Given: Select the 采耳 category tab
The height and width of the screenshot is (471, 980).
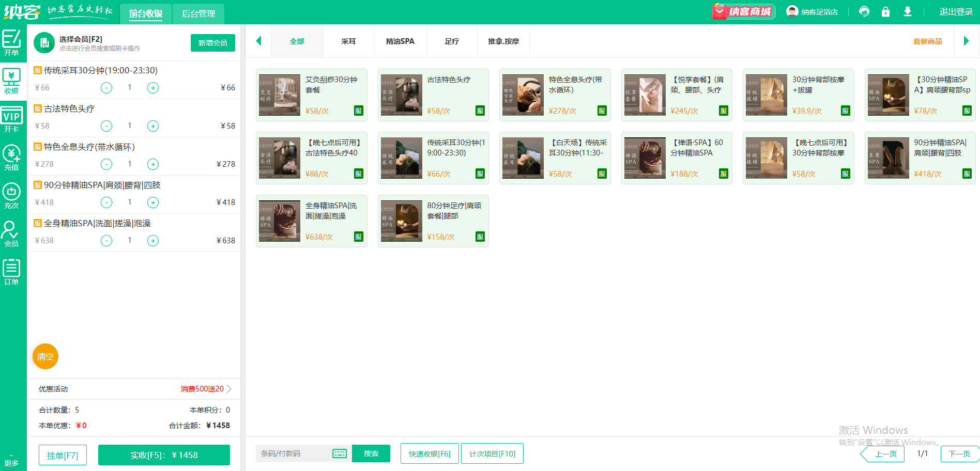Looking at the screenshot, I should 349,41.
